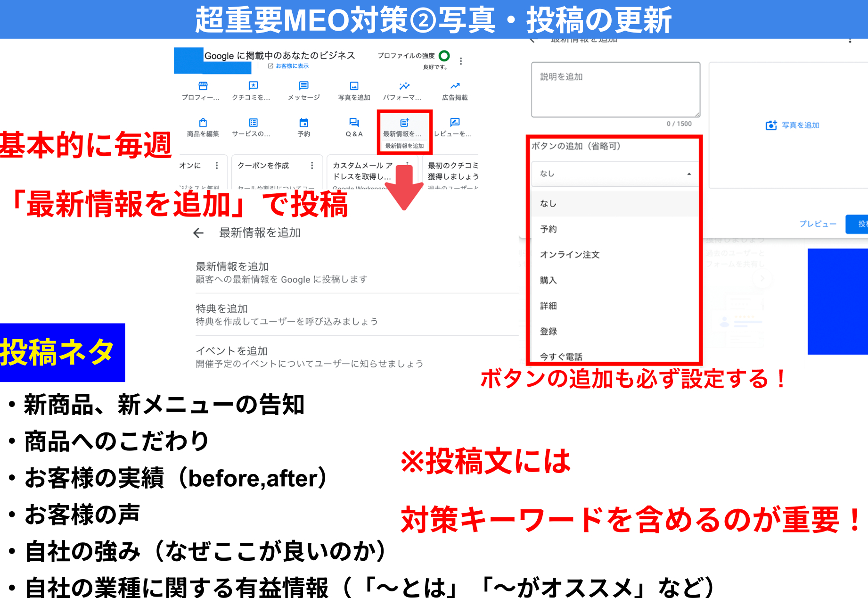This screenshot has width=868, height=598.
Task: Open the サービスの... list icon
Action: point(253,123)
